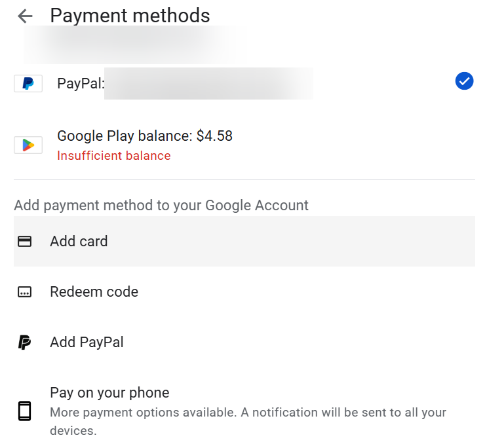Click the phone icon for Pay on your phone
This screenshot has width=485, height=448.
click(x=24, y=411)
